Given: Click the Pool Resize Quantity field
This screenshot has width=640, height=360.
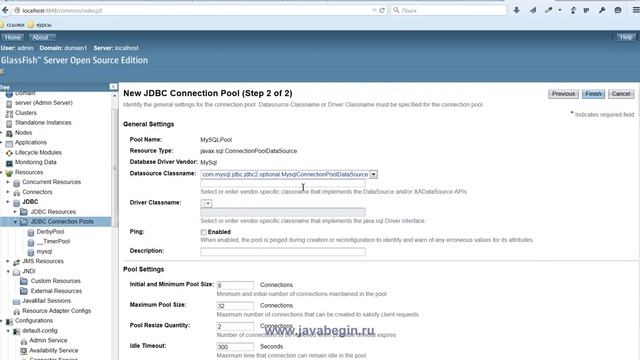Looking at the screenshot, I should 235,326.
